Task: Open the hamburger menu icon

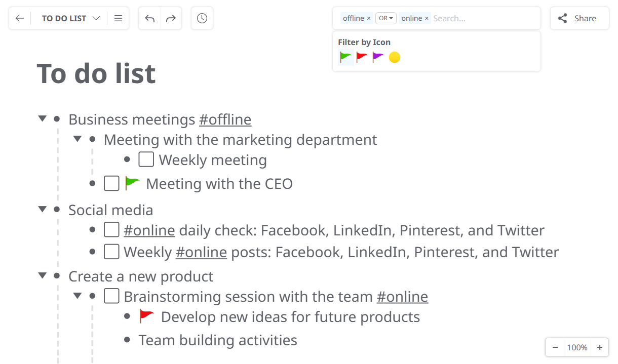Action: point(118,18)
